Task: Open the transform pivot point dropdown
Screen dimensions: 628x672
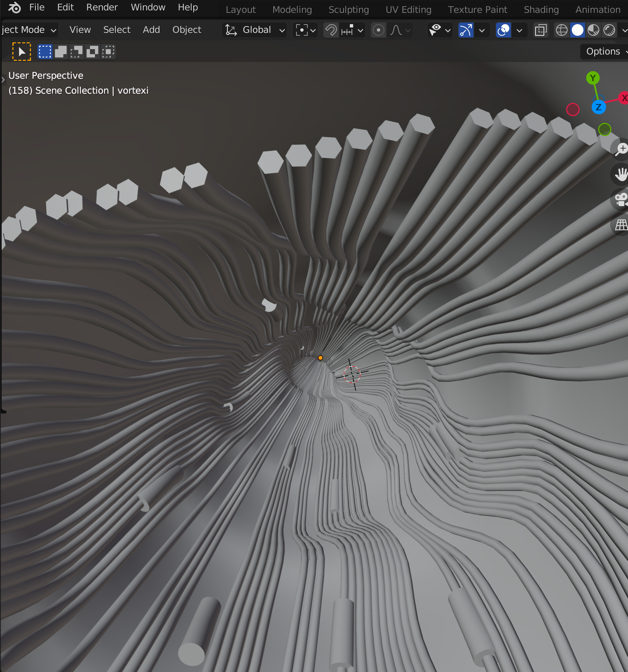Action: pyautogui.click(x=306, y=30)
